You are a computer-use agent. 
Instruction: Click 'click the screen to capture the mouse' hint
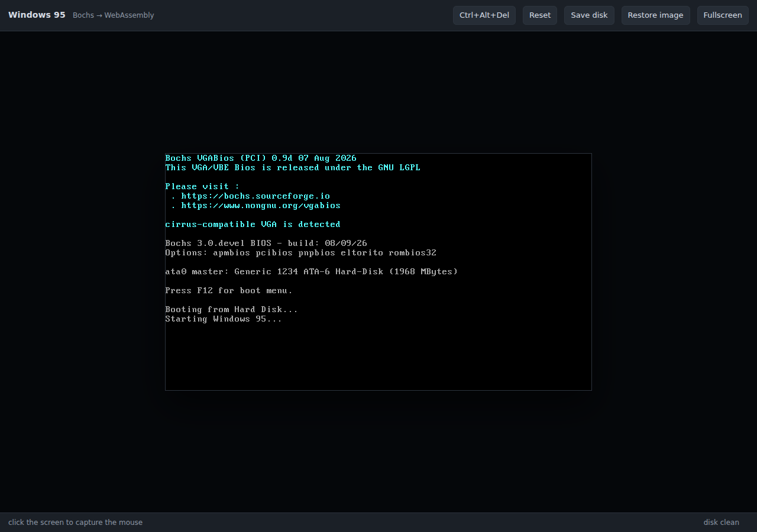point(75,523)
